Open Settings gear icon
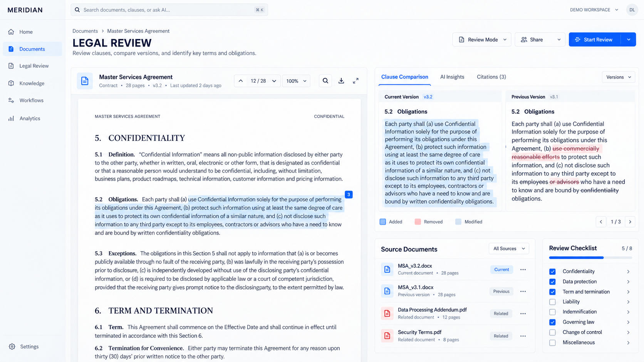 coord(12,347)
